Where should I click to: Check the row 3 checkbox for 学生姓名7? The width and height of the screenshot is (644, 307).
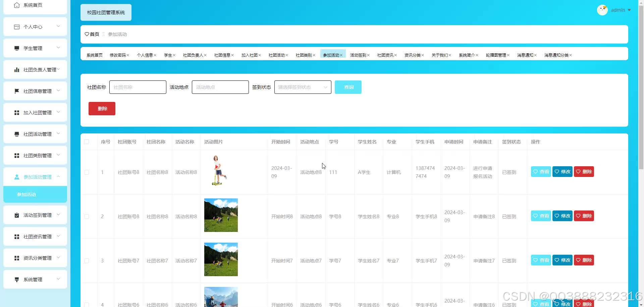coord(87,261)
